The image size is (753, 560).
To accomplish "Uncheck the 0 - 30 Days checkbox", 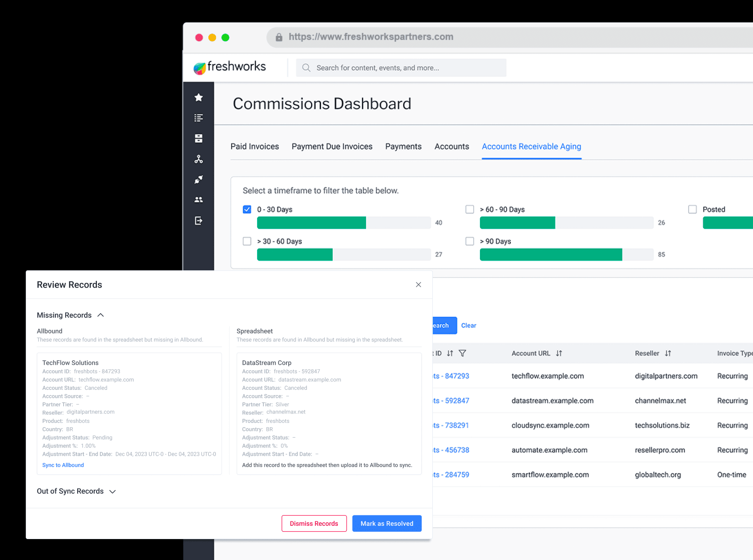I will [247, 209].
